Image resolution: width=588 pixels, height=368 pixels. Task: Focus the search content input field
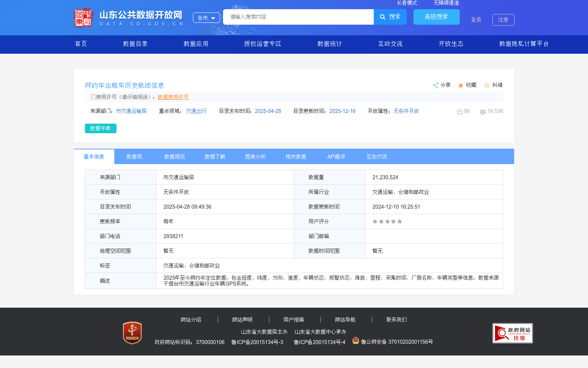[298, 17]
